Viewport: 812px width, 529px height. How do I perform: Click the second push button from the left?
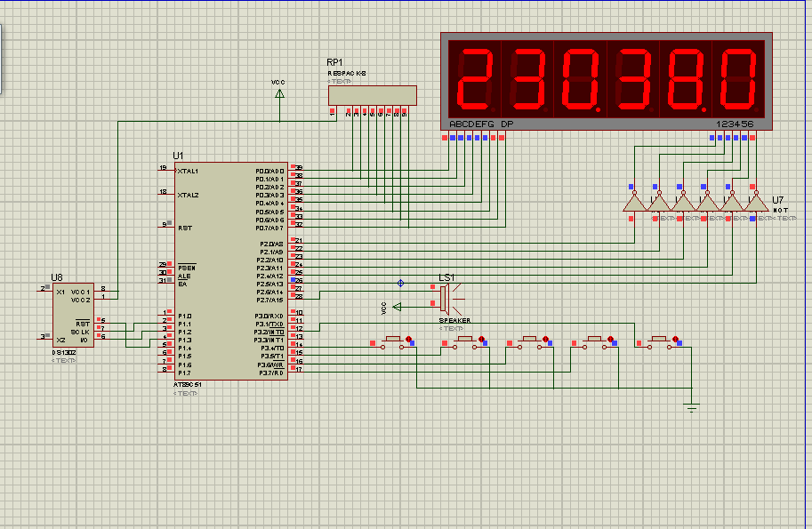coord(464,342)
